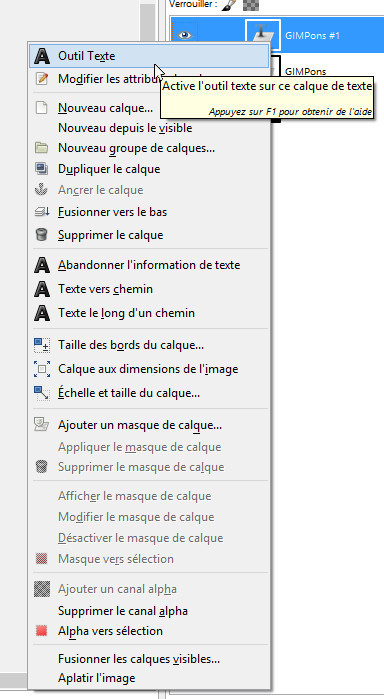
Task: Click the Échelle et taille du calque icon
Action: point(41,393)
